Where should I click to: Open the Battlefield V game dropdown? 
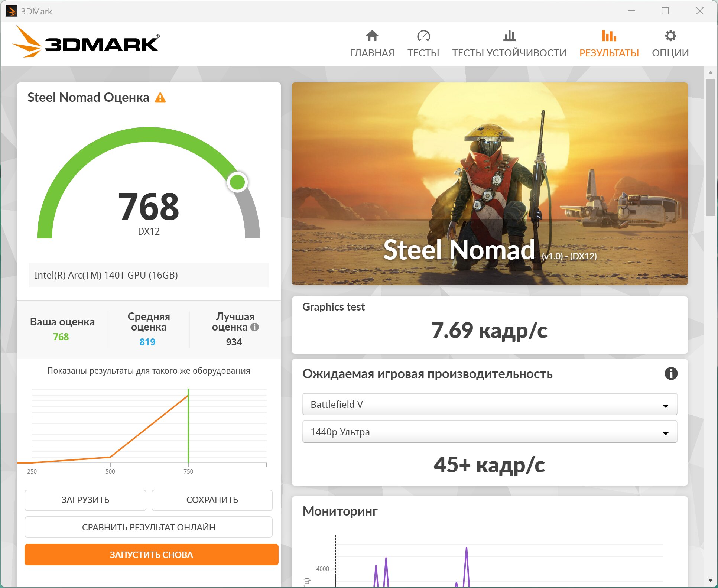click(x=490, y=404)
